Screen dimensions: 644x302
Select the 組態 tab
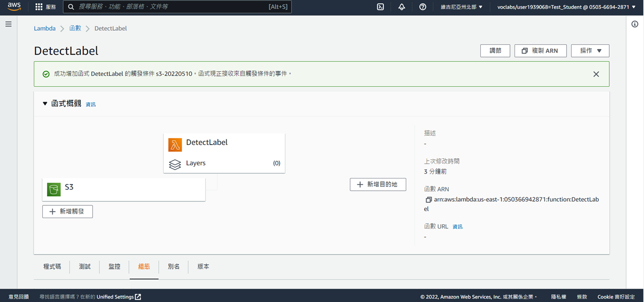pyautogui.click(x=144, y=266)
